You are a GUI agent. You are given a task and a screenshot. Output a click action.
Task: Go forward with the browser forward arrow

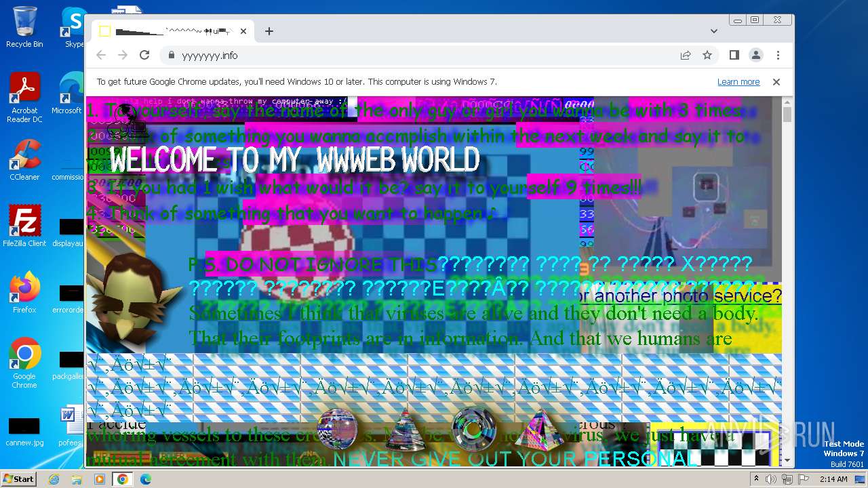[x=123, y=56]
